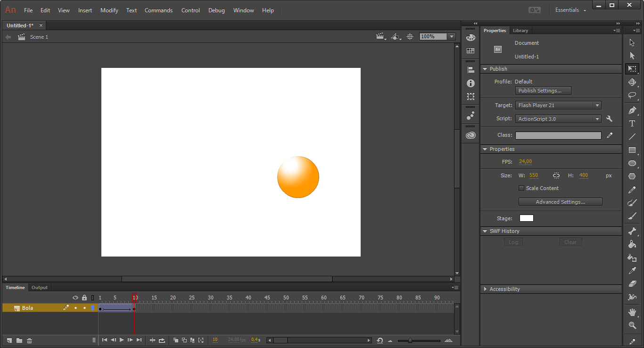Toggle lock dot of Bola layer
Viewport: 644px width, 348px height.
[84, 308]
